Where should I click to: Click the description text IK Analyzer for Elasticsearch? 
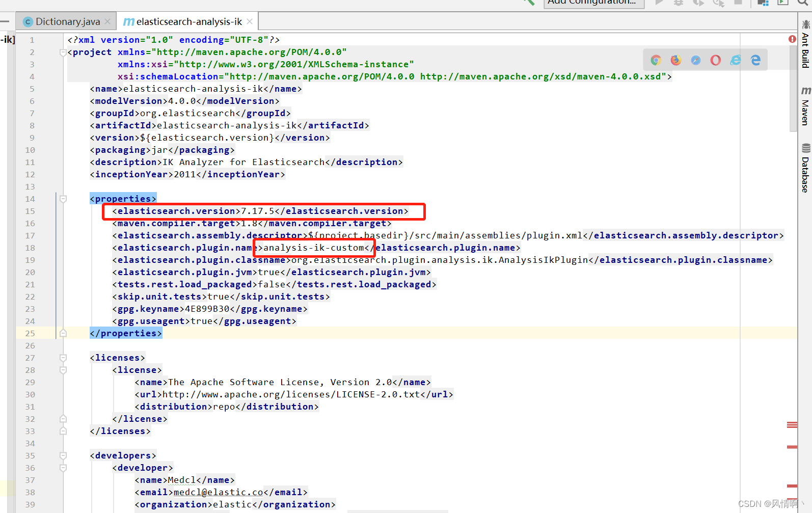pos(243,162)
